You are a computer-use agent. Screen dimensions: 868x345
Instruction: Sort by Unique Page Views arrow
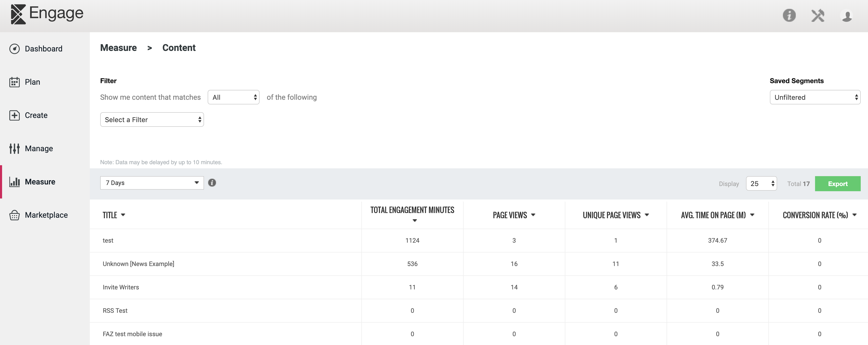point(647,215)
